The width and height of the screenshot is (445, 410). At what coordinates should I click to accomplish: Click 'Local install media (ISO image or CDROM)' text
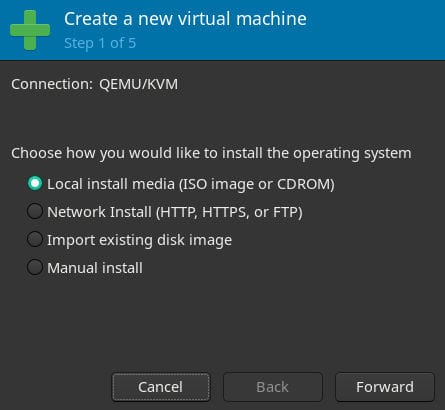191,184
